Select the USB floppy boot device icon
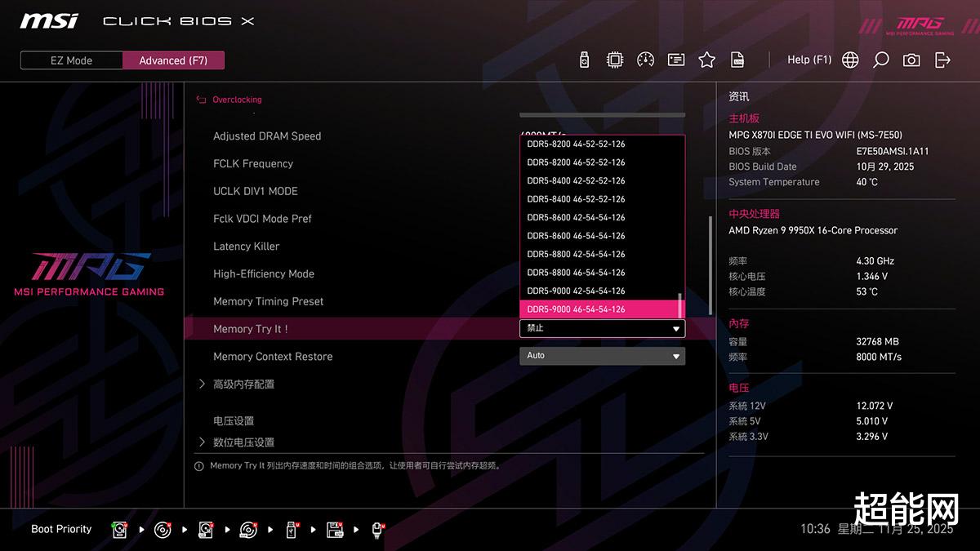This screenshot has width=980, height=551. click(x=335, y=530)
